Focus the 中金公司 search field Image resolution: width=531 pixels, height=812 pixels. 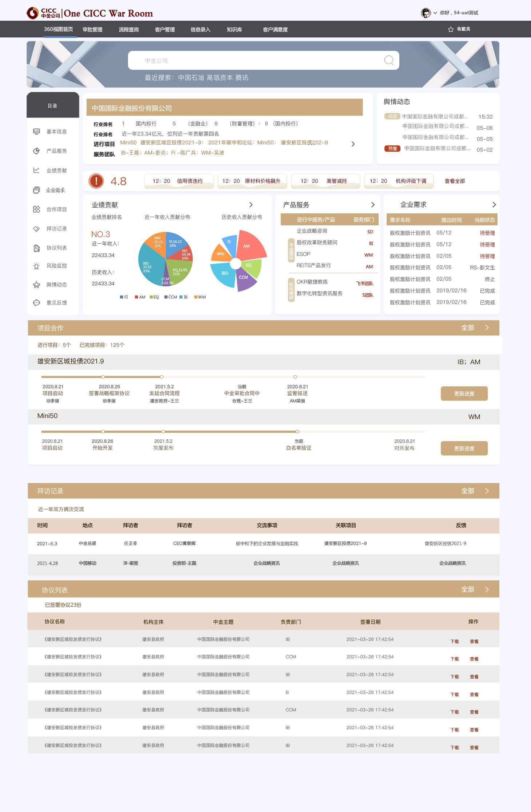[x=264, y=60]
